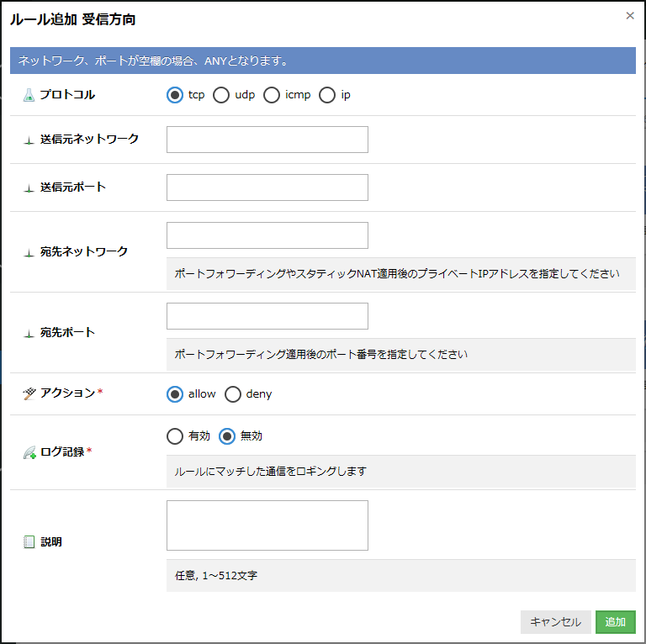This screenshot has height=644, width=646.
Task: Close the ルール追加 dialog with X
Action: click(630, 15)
